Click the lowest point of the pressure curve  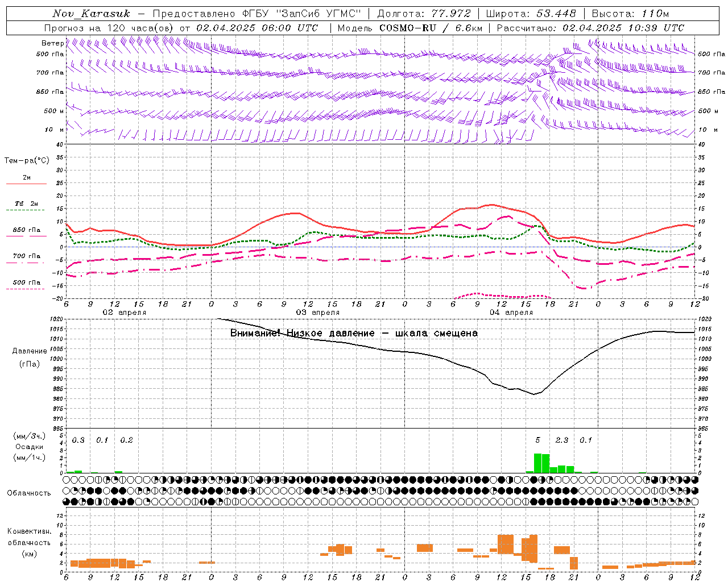pos(534,394)
